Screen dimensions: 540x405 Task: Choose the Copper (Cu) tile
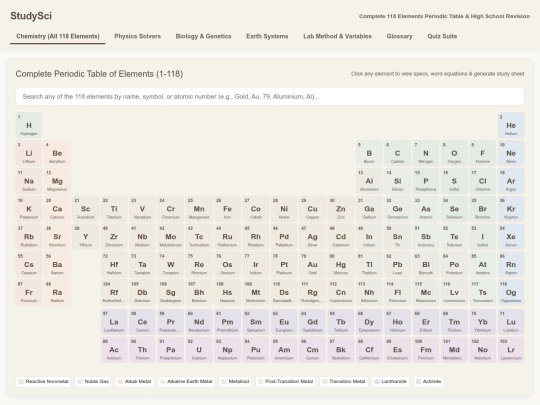tap(312, 209)
